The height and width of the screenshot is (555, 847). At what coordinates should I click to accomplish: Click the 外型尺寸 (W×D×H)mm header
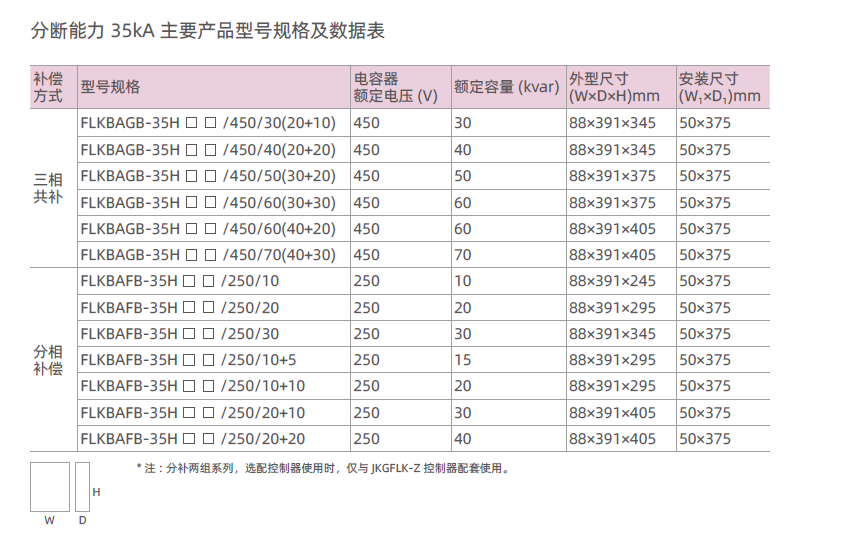click(614, 87)
